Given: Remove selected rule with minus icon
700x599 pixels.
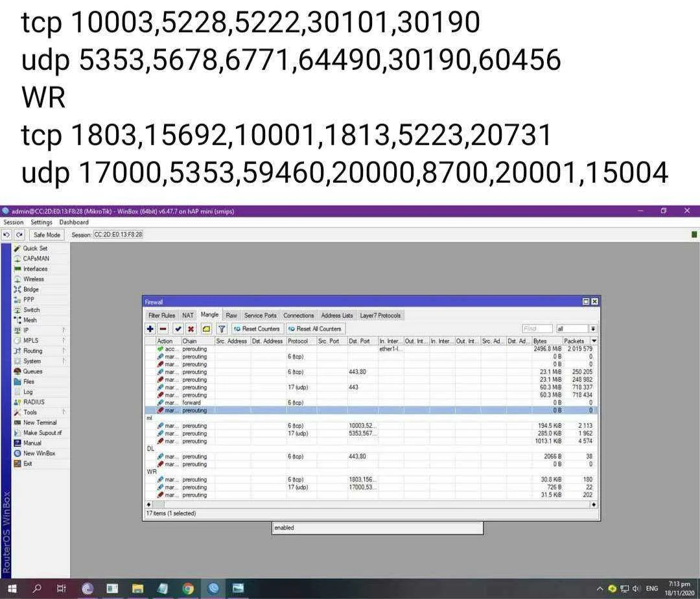Looking at the screenshot, I should pyautogui.click(x=163, y=329).
